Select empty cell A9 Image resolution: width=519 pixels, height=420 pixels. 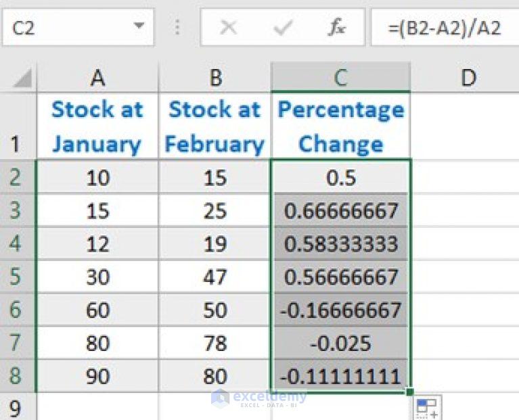coord(97,407)
